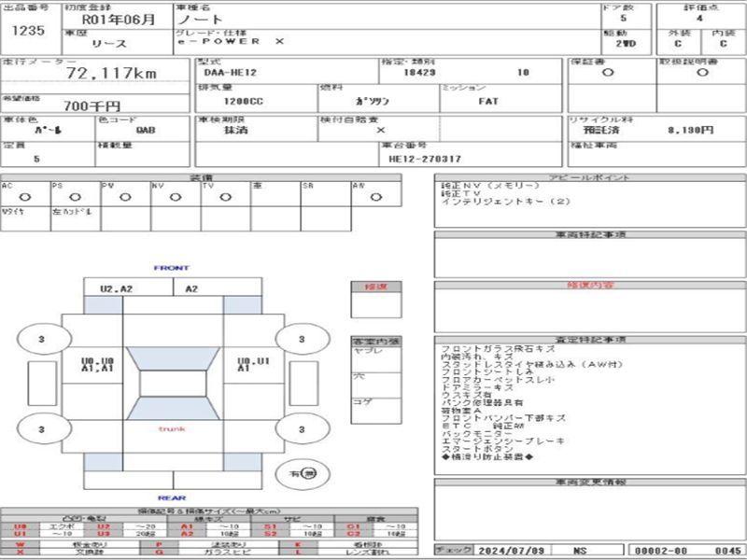Image resolution: width=747 pixels, height=560 pixels.
Task: Select the grade text e-POWER X
Action: (x=231, y=41)
